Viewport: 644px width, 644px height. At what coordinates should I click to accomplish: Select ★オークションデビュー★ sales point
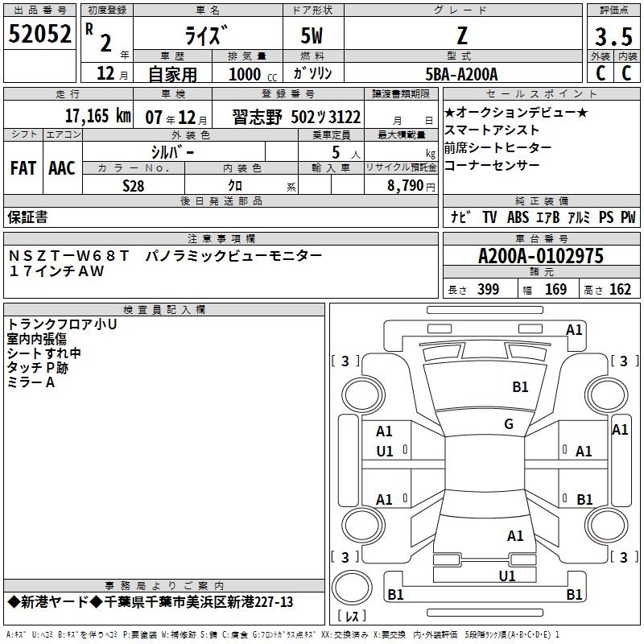click(x=516, y=112)
